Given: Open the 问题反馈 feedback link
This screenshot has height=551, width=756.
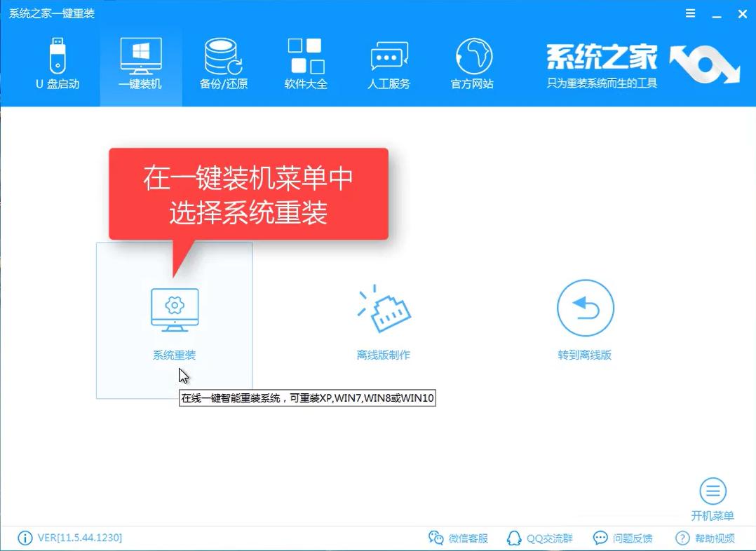Looking at the screenshot, I should (x=623, y=538).
